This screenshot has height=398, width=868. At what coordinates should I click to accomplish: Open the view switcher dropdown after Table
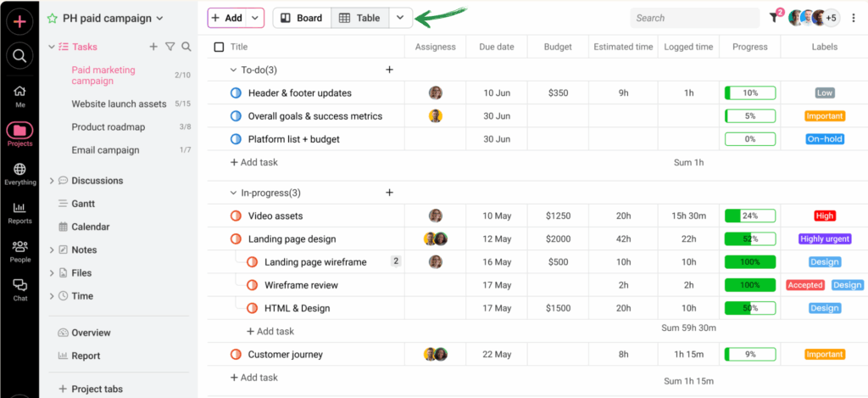tap(401, 18)
